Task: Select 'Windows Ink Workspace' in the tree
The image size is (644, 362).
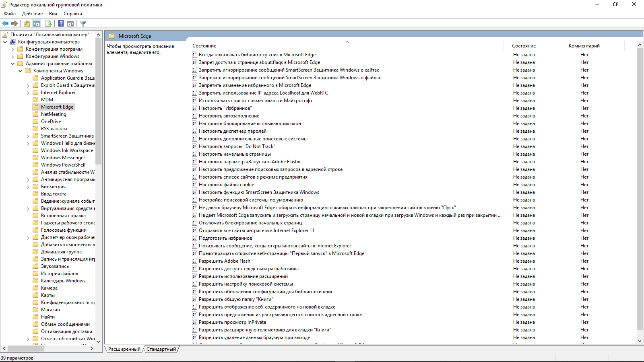Action: click(67, 150)
